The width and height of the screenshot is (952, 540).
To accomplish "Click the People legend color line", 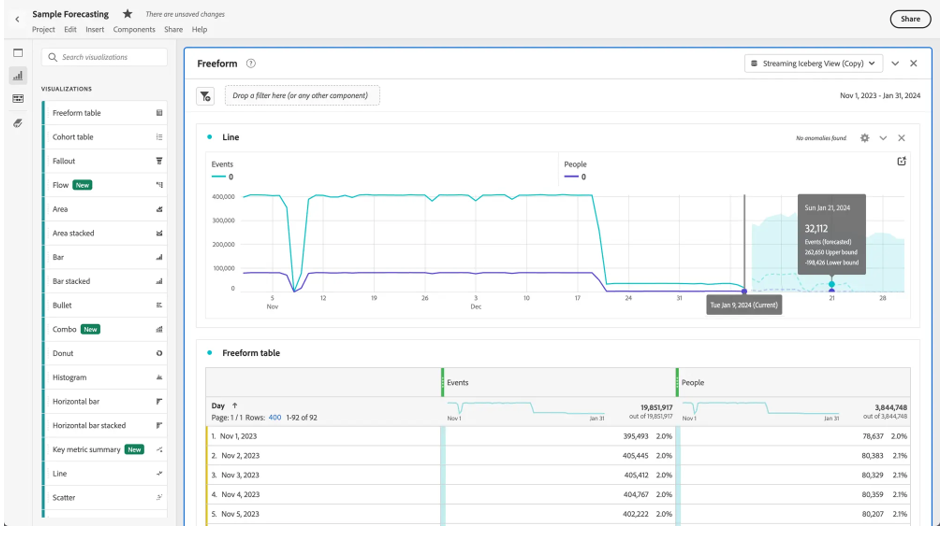I will (571, 177).
